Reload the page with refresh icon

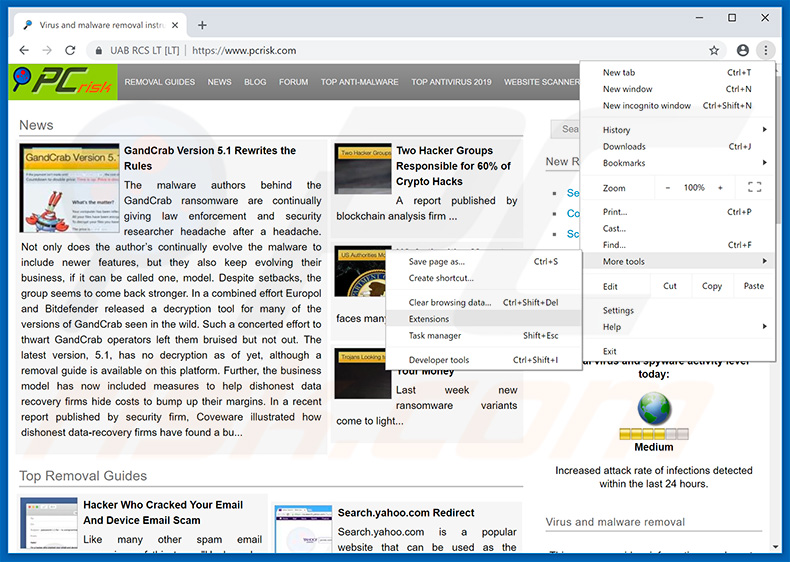coord(70,50)
